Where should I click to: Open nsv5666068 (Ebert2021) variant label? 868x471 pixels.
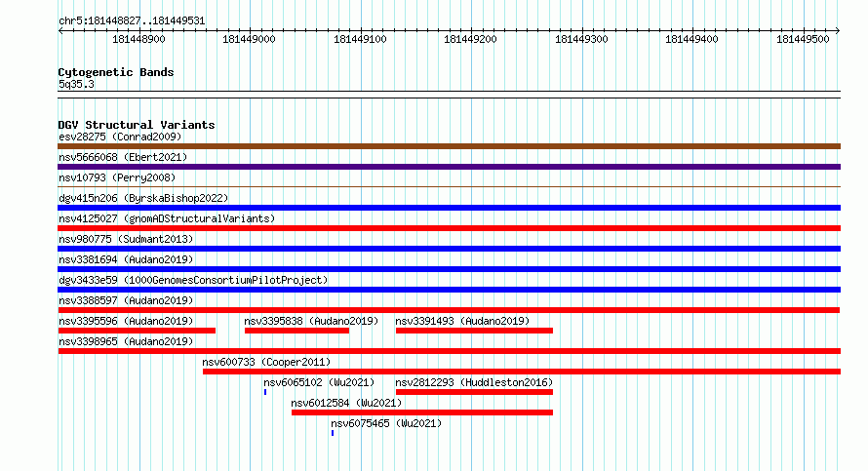coord(123,157)
